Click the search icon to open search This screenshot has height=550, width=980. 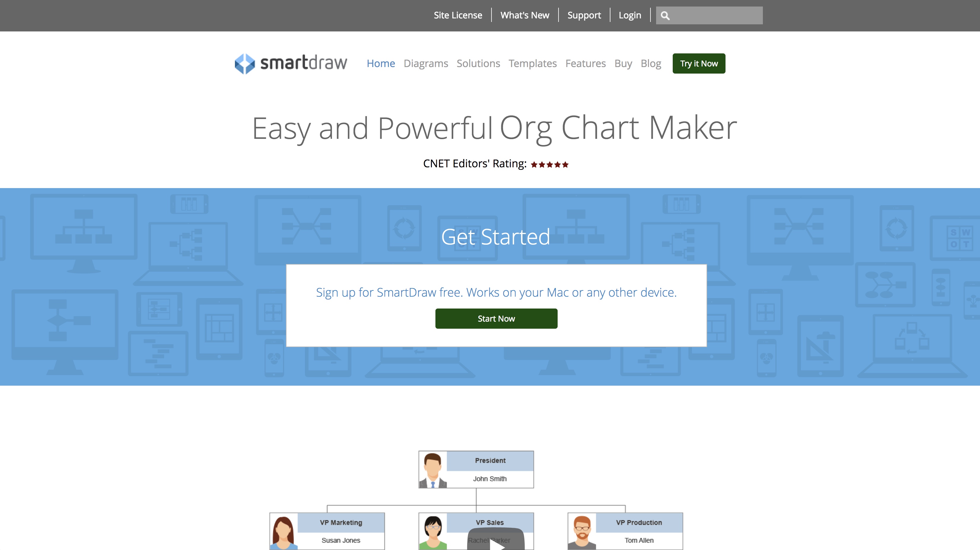click(665, 15)
